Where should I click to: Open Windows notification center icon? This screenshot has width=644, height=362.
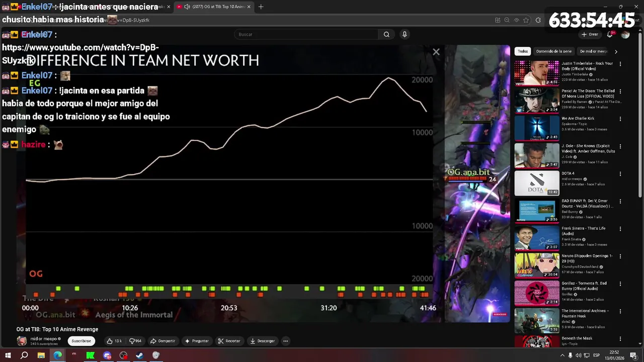click(x=633, y=355)
